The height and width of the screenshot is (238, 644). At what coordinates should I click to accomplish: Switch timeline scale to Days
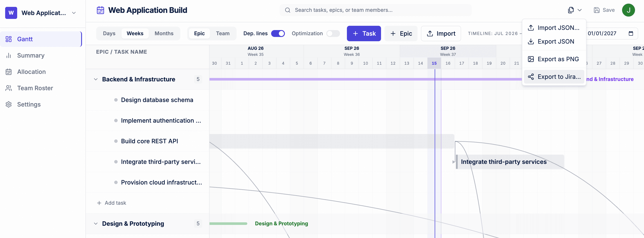(x=109, y=34)
